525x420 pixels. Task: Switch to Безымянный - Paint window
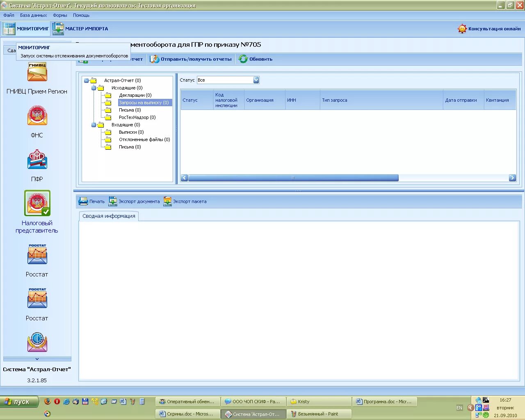(319, 414)
